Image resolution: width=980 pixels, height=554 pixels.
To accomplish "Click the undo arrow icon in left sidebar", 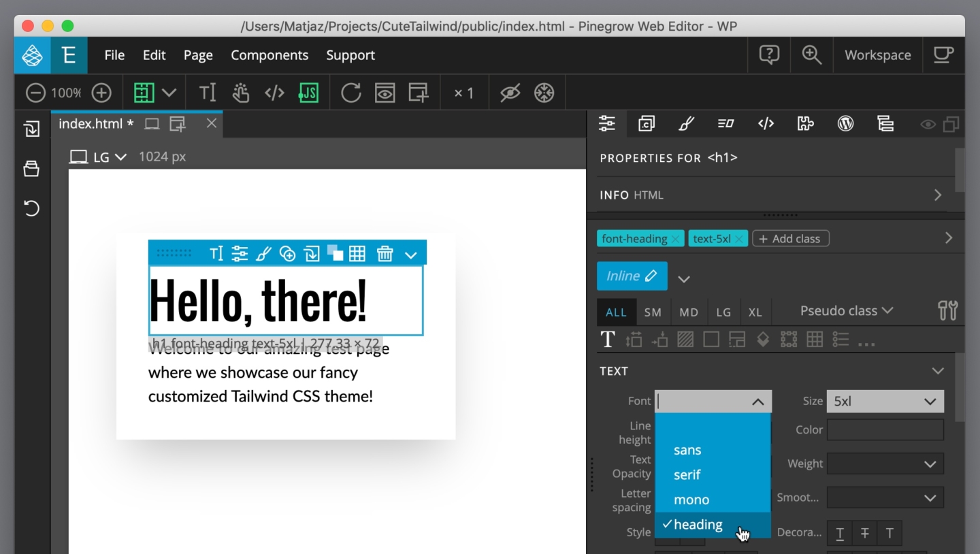I will [x=31, y=208].
